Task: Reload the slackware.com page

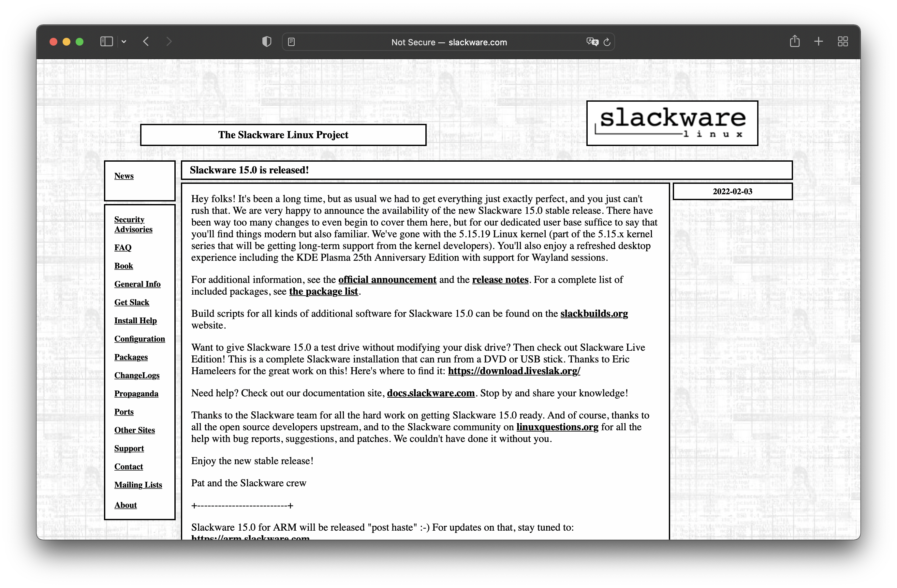Action: (x=607, y=42)
